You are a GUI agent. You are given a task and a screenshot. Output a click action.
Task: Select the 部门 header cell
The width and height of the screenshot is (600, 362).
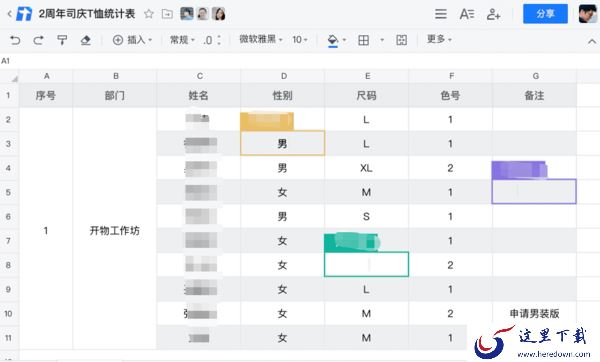tap(115, 95)
